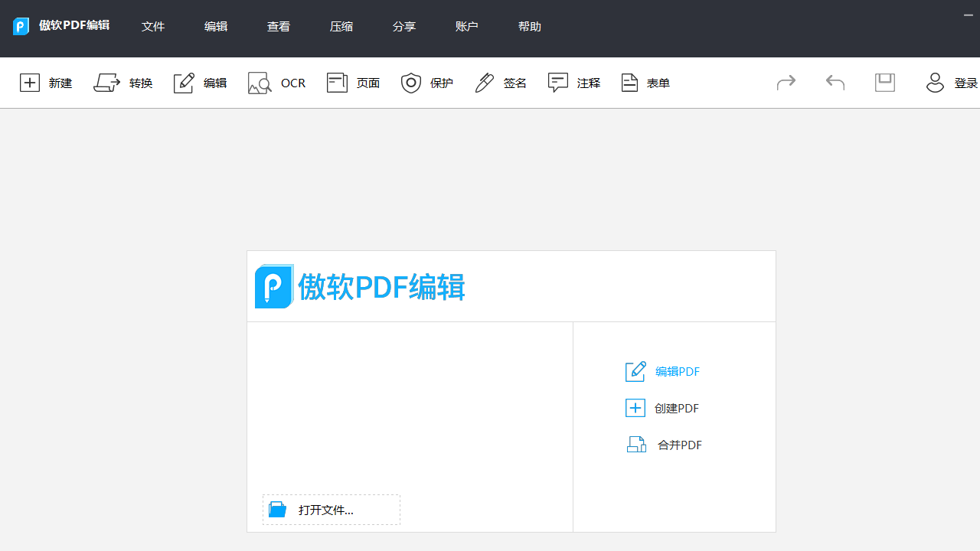
Task: Click the 创建PDF link text
Action: (x=677, y=409)
